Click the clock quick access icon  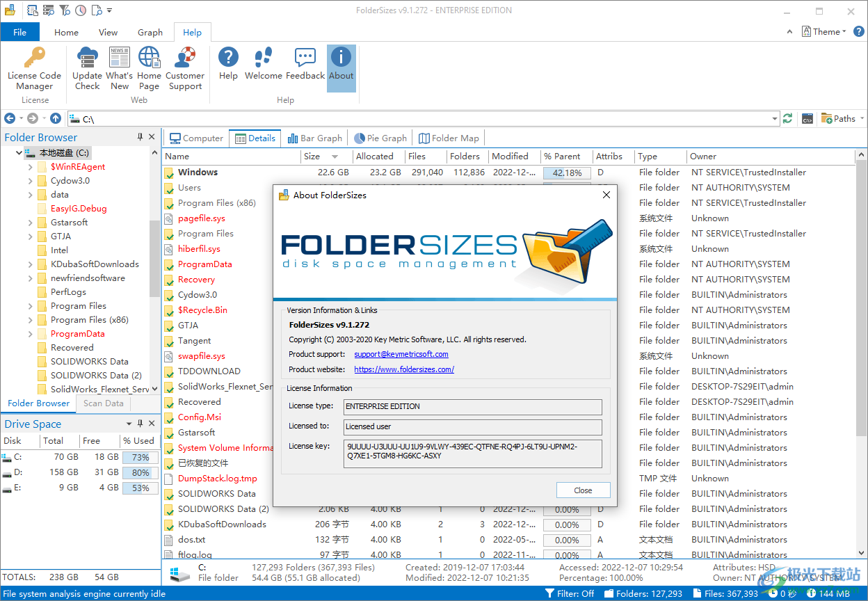[x=81, y=10]
